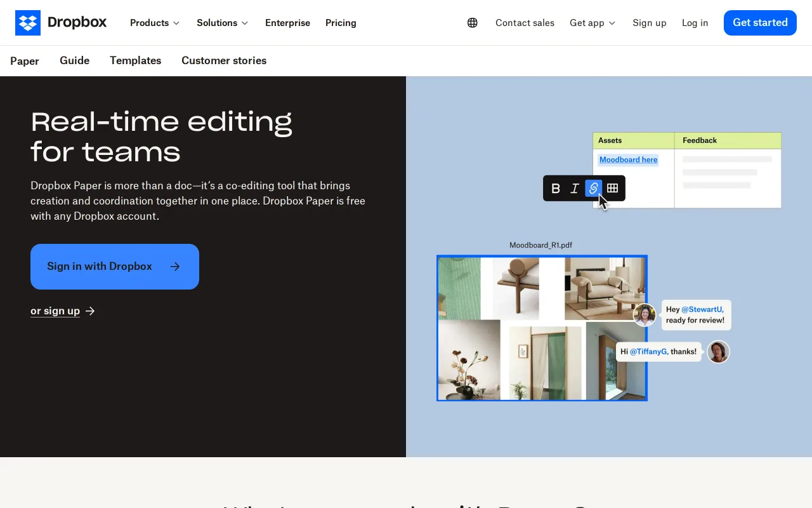812x508 pixels.
Task: Click the Log in link
Action: (x=695, y=23)
